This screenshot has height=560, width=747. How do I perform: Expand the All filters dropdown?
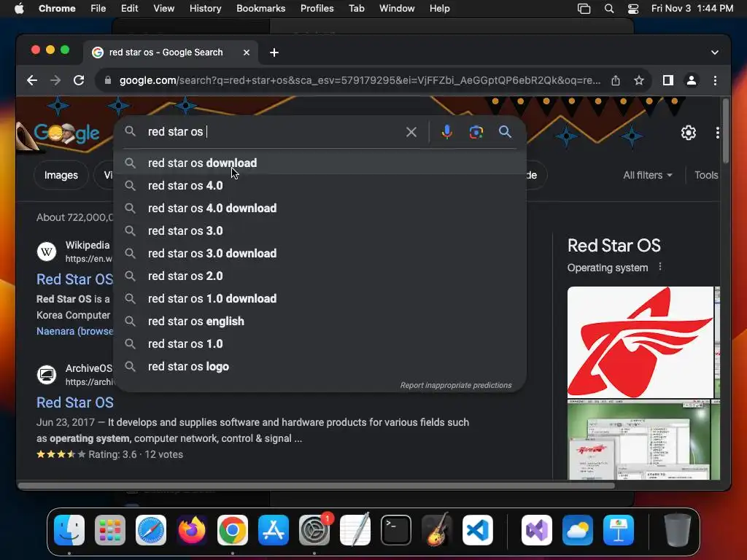pyautogui.click(x=648, y=175)
